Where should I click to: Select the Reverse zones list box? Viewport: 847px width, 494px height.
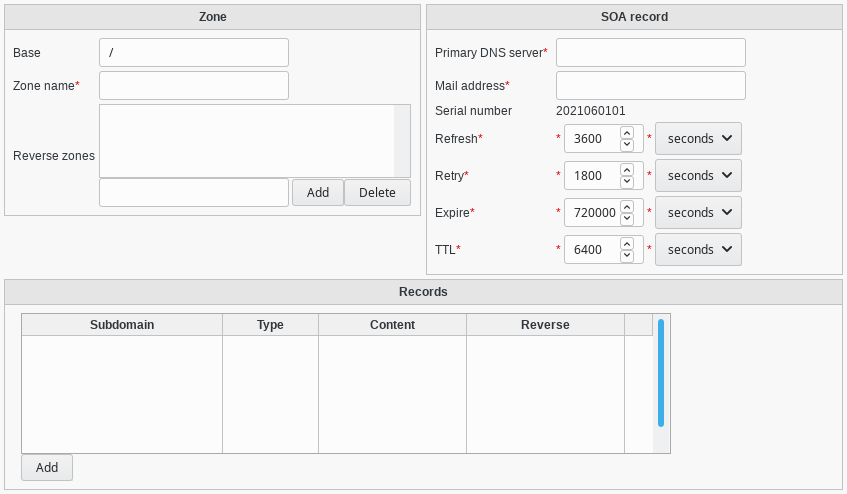point(255,141)
